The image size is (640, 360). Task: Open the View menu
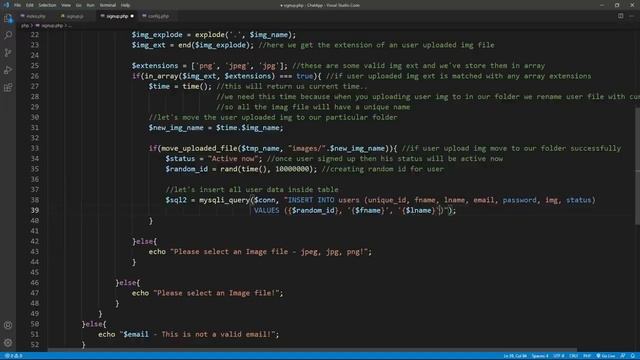[x=66, y=5]
